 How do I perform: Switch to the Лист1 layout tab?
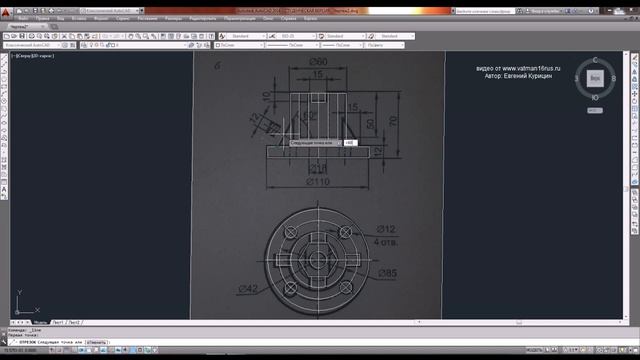[58, 322]
